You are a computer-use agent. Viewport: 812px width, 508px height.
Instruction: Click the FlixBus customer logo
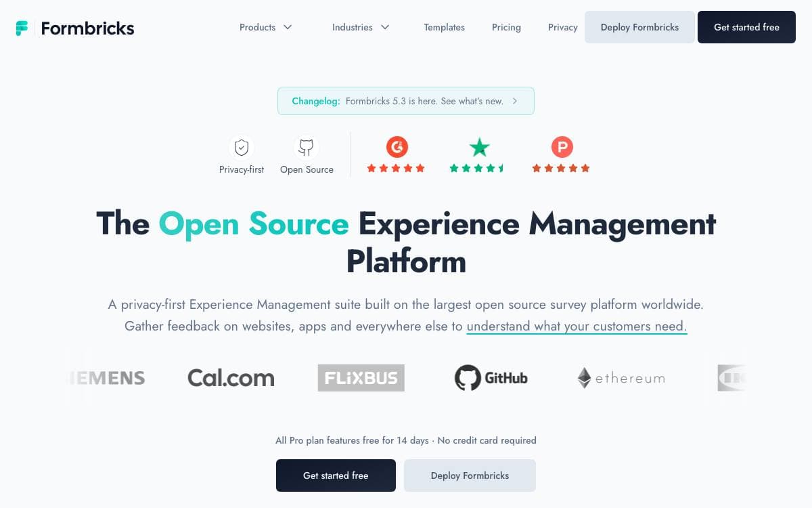pos(361,378)
